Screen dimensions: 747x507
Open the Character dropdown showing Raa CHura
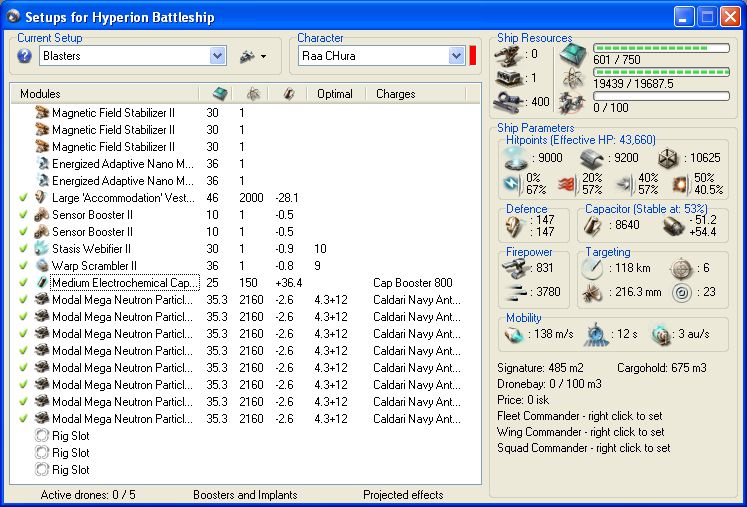[456, 56]
